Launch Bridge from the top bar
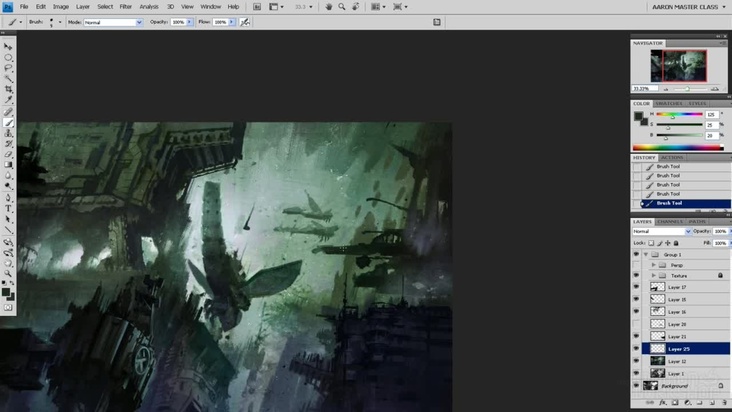The height and width of the screenshot is (412, 732). (257, 7)
